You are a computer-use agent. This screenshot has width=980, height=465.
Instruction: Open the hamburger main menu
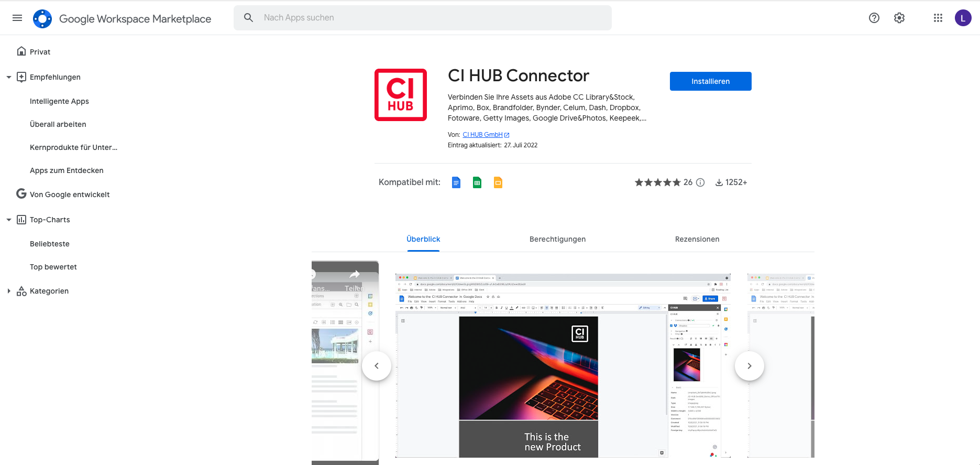pos(17,18)
